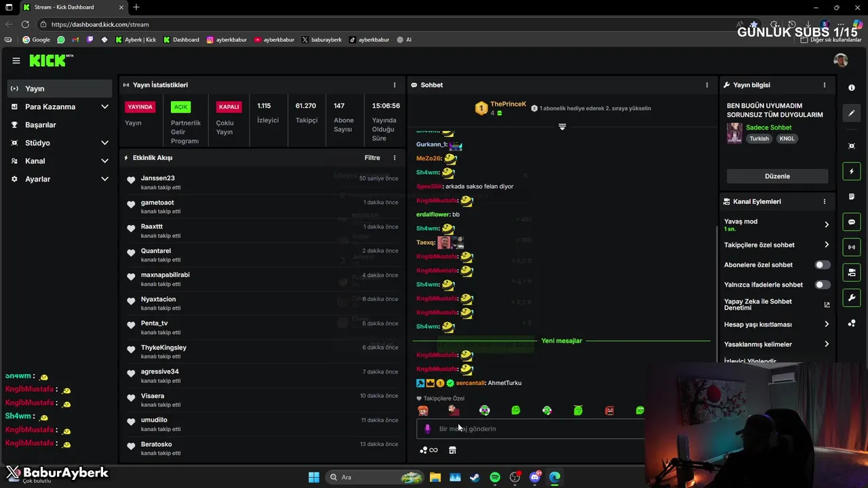The height and width of the screenshot is (488, 868).
Task: Toggle Yalnızca ifadelerle sohbet switch
Action: point(822,285)
